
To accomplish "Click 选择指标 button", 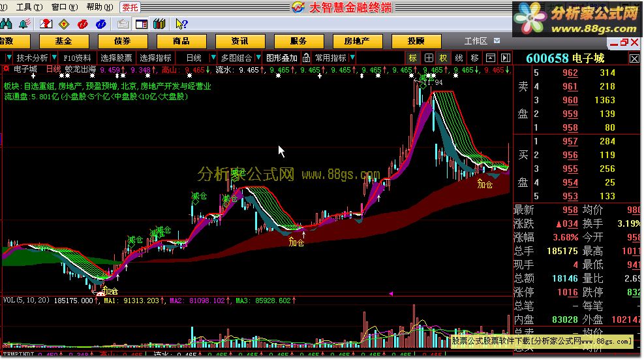I will point(156,58).
